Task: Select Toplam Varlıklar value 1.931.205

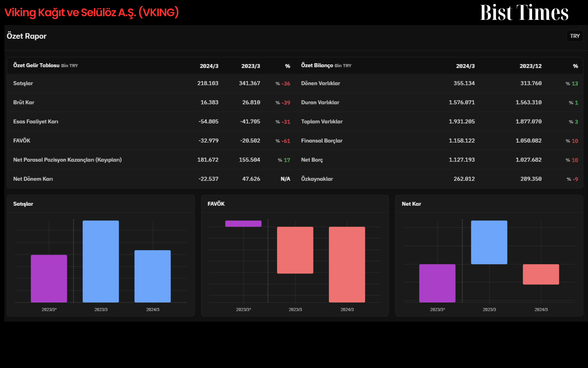Action: [462, 121]
